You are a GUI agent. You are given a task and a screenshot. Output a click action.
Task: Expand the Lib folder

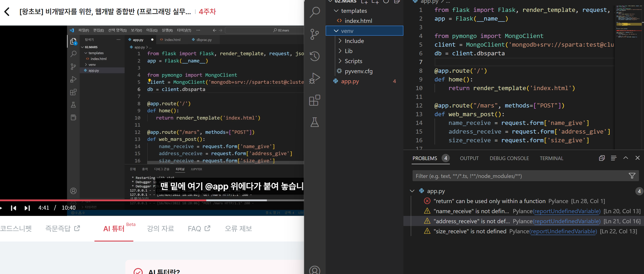tap(340, 51)
